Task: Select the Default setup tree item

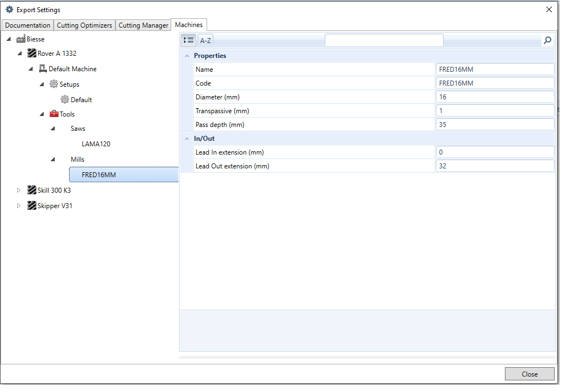Action: click(x=81, y=100)
